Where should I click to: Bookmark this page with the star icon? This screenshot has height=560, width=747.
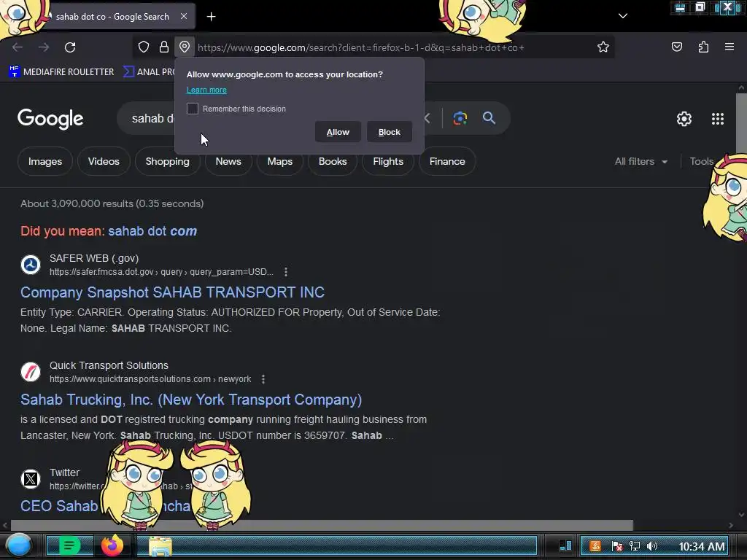coord(603,47)
